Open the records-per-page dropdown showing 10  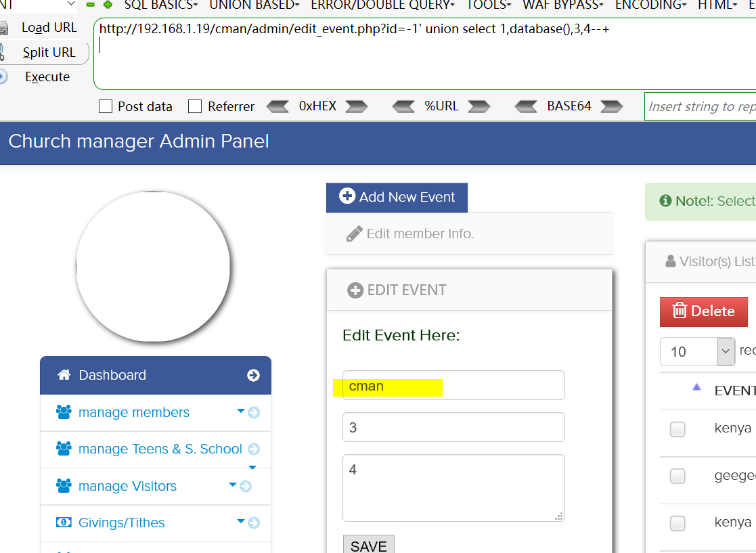[x=698, y=351]
